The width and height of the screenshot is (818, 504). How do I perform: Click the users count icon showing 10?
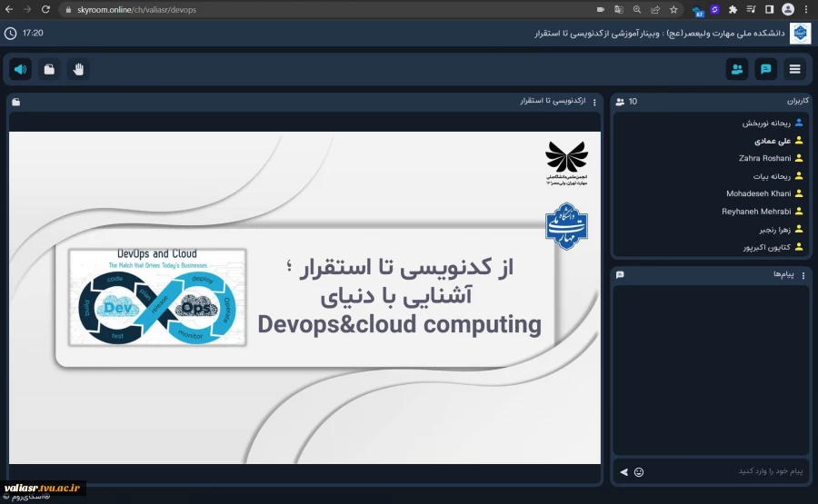click(x=620, y=102)
